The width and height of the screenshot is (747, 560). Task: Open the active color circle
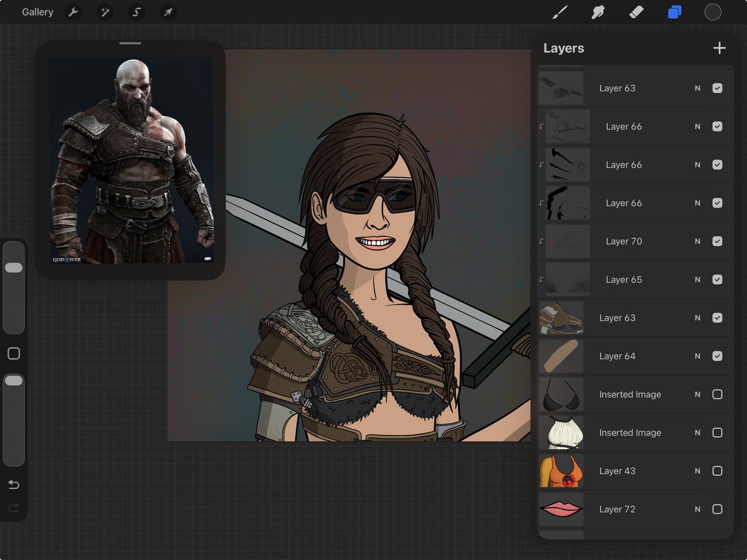pos(713,12)
